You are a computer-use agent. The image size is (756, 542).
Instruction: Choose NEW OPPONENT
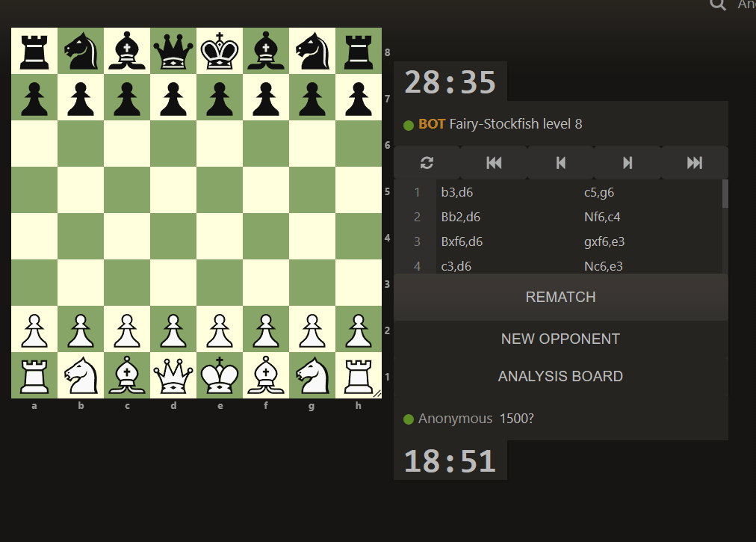pyautogui.click(x=561, y=339)
